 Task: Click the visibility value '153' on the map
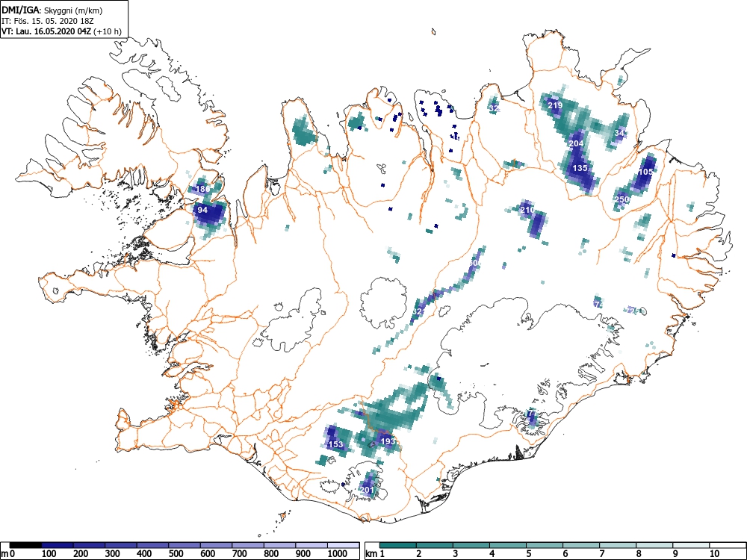coord(336,444)
